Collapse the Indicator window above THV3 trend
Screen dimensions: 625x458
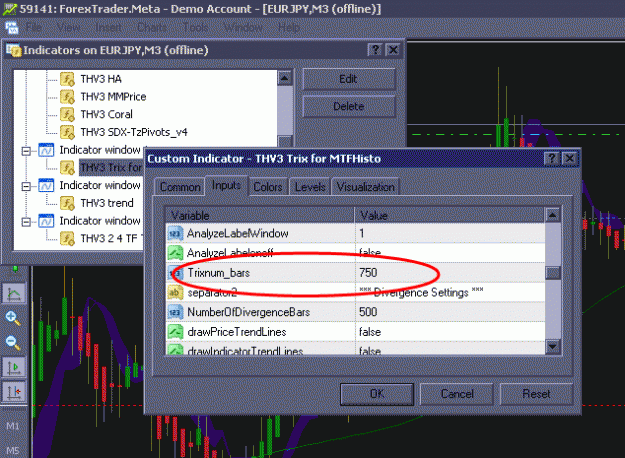26,186
